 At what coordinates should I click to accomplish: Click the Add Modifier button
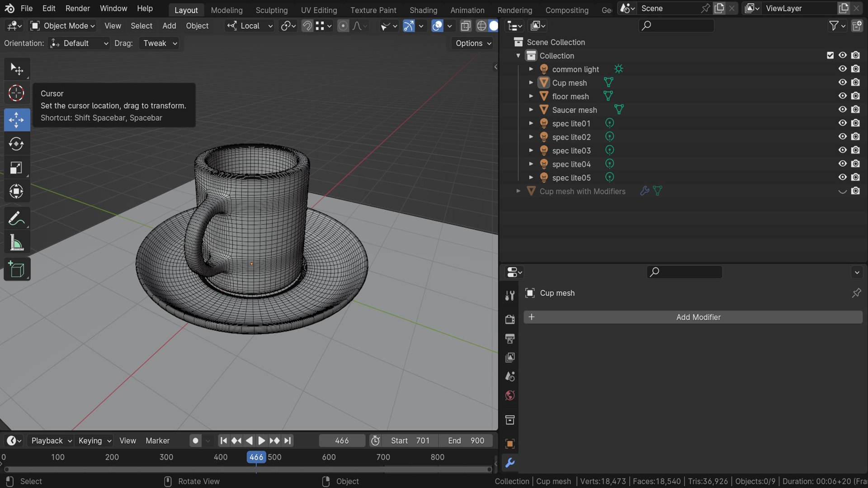click(693, 317)
